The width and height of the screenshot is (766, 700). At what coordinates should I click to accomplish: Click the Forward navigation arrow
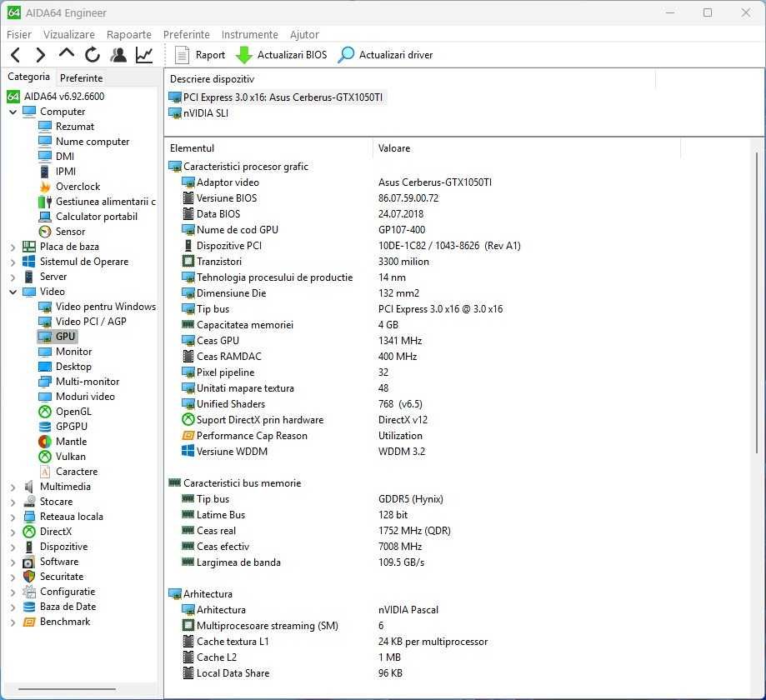click(41, 55)
